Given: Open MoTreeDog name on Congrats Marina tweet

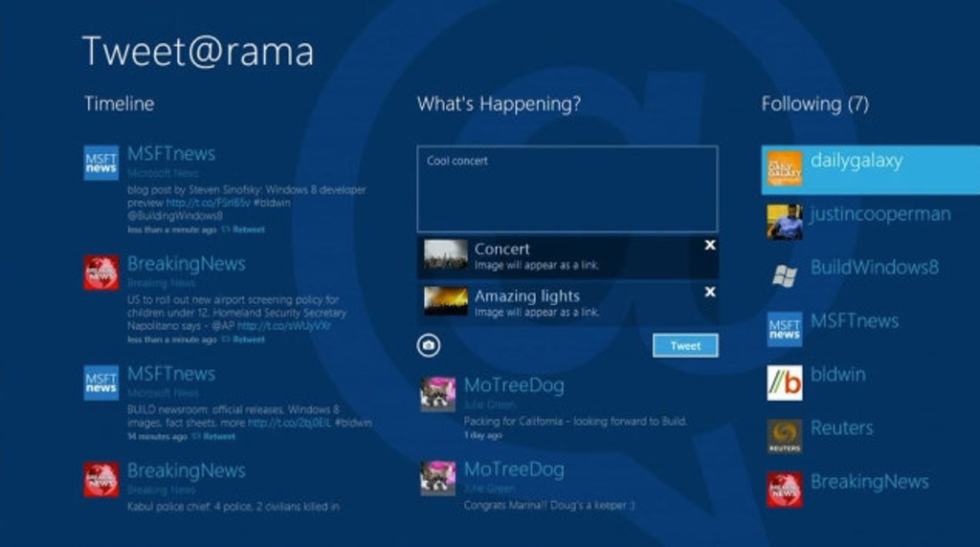Looking at the screenshot, I should (x=514, y=469).
